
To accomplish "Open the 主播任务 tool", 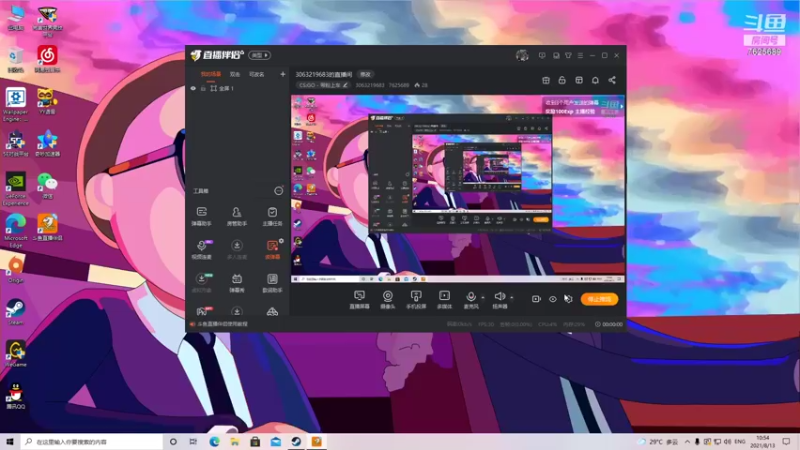I will pyautogui.click(x=272, y=216).
